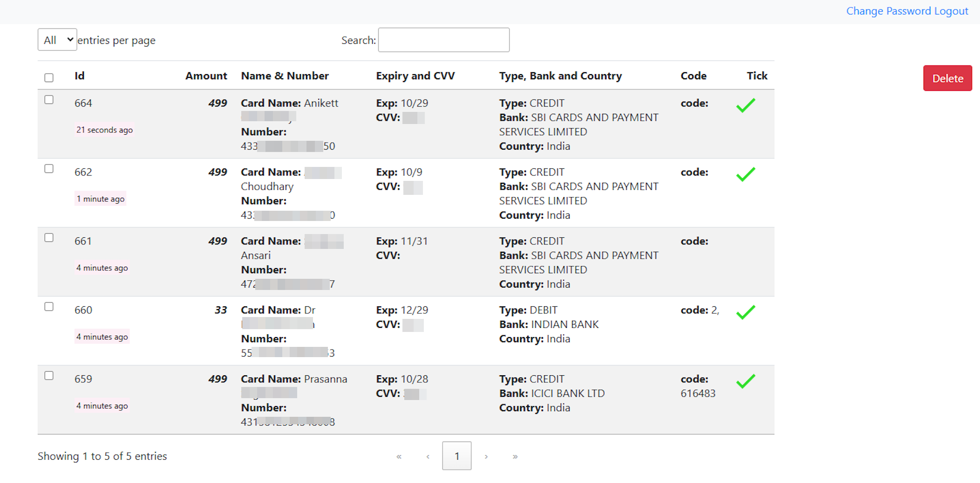Click the red Delete button

tap(947, 78)
